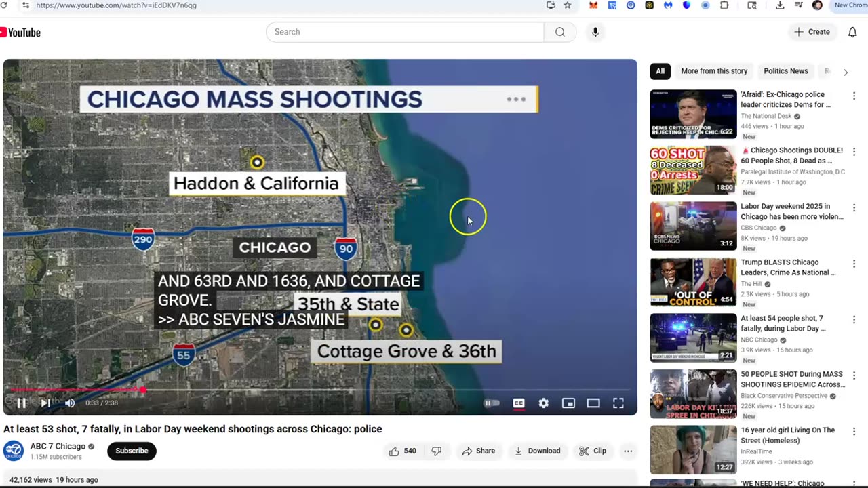Open the Create menu

pyautogui.click(x=812, y=32)
